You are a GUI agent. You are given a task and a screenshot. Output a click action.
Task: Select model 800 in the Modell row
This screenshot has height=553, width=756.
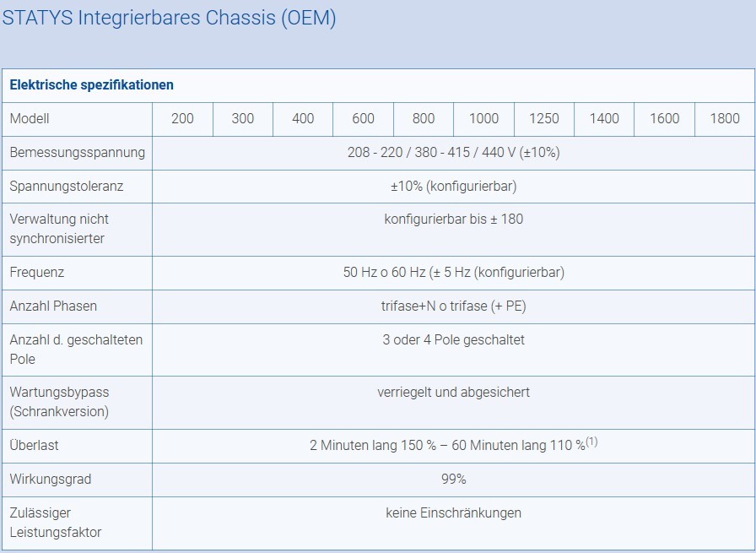(424, 119)
